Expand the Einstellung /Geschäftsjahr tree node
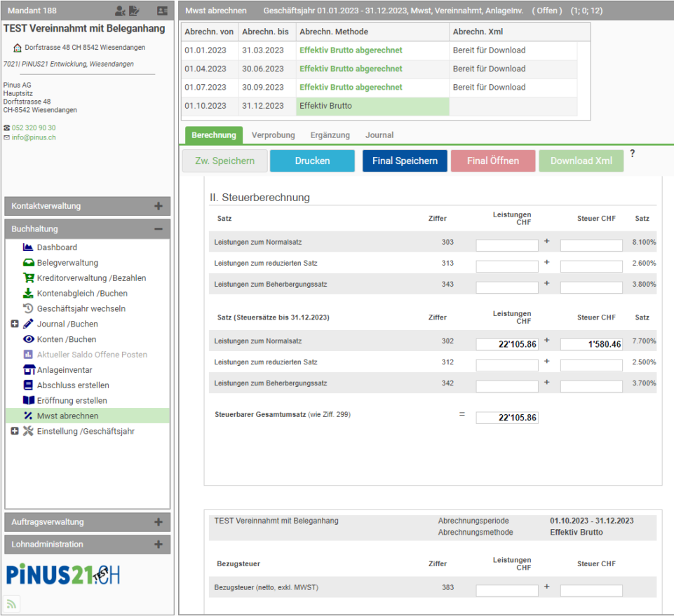The height and width of the screenshot is (616, 674). click(15, 431)
